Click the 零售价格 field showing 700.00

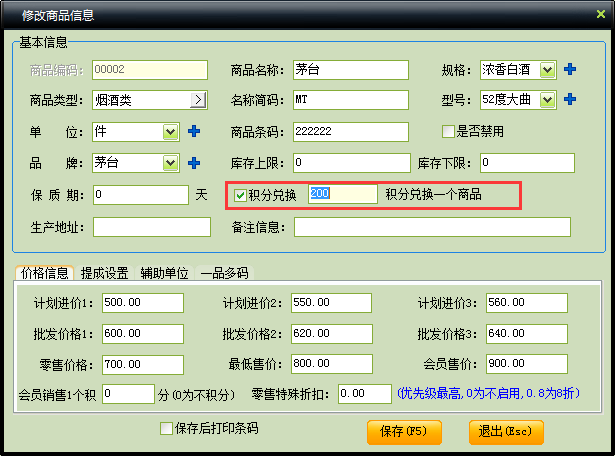click(143, 365)
